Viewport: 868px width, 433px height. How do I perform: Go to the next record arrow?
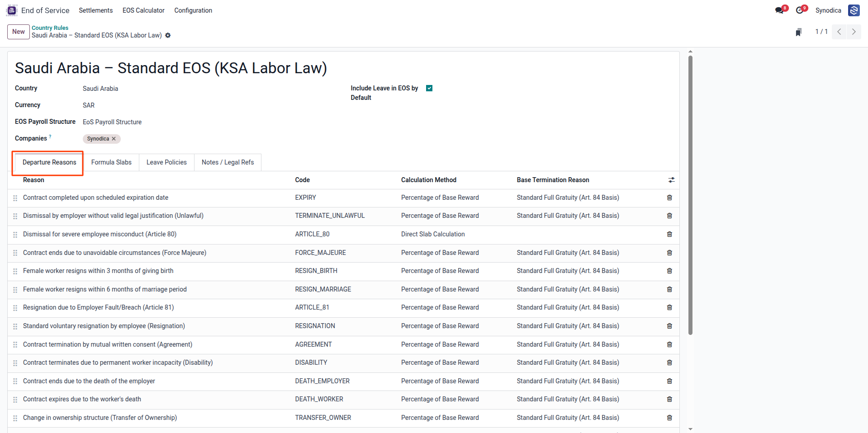[854, 32]
